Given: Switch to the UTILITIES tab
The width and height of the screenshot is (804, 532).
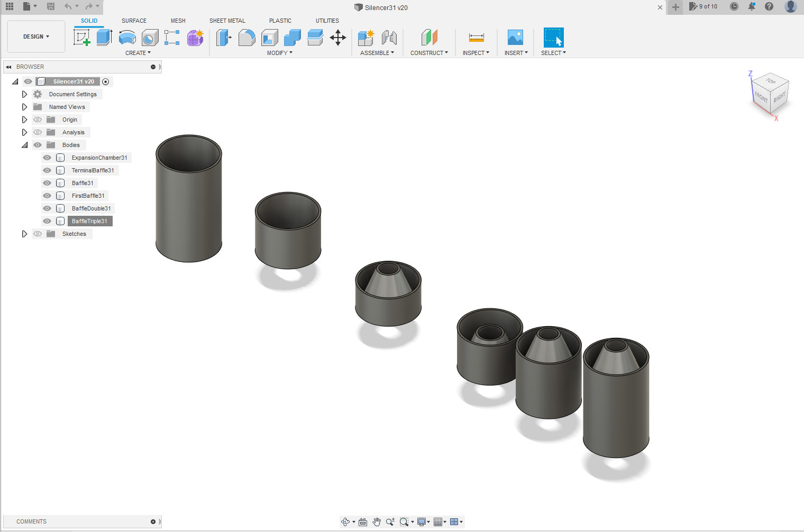Looking at the screenshot, I should (x=327, y=21).
